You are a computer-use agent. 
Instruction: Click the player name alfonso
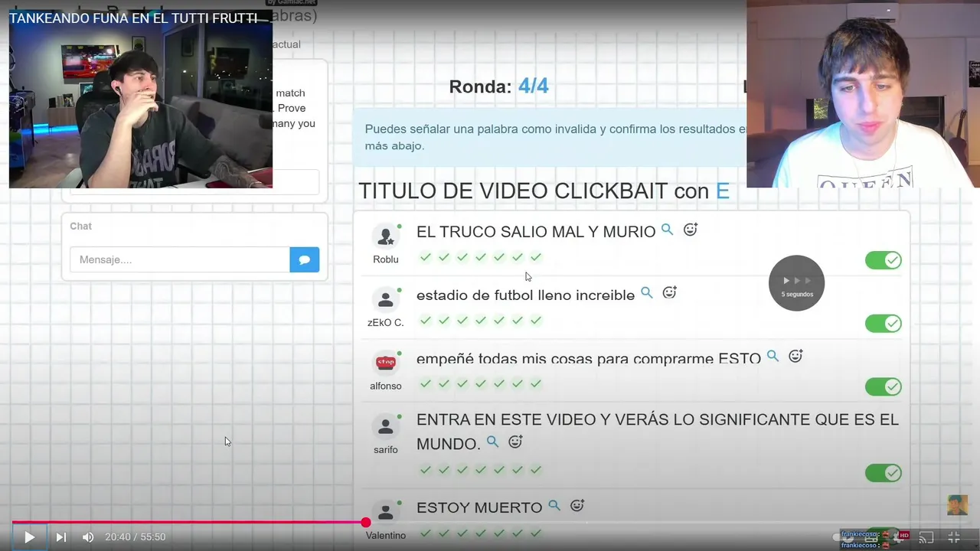tap(386, 386)
